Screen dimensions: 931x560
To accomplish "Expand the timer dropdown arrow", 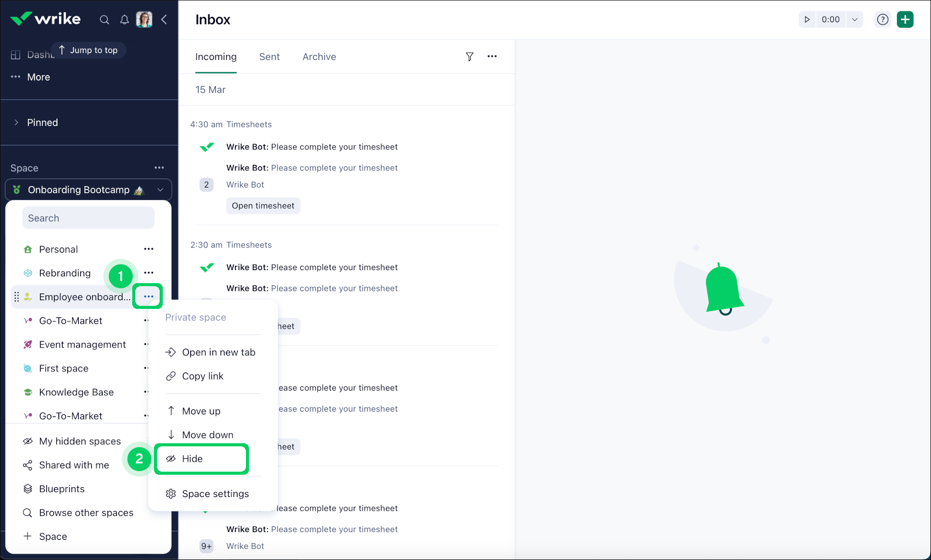I will pyautogui.click(x=855, y=20).
